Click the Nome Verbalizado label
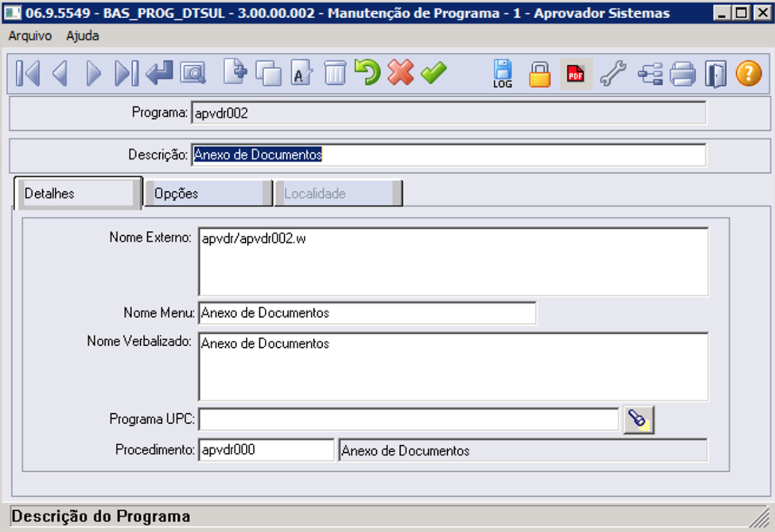This screenshot has height=532, width=775. (139, 341)
